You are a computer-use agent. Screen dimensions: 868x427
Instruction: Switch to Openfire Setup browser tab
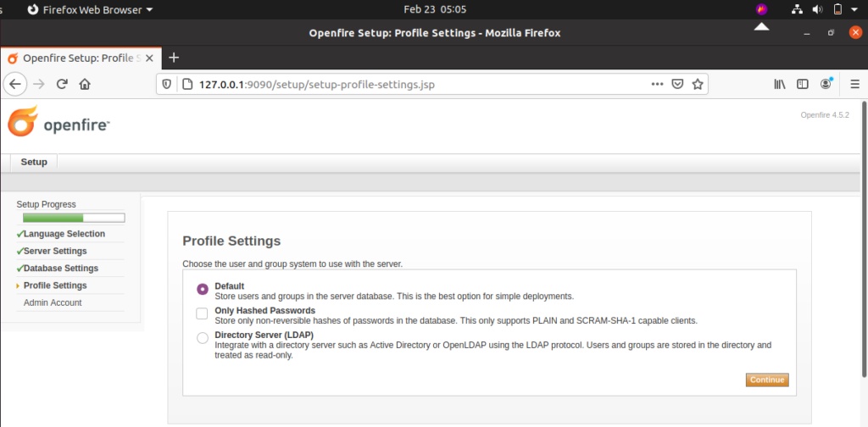click(x=81, y=58)
